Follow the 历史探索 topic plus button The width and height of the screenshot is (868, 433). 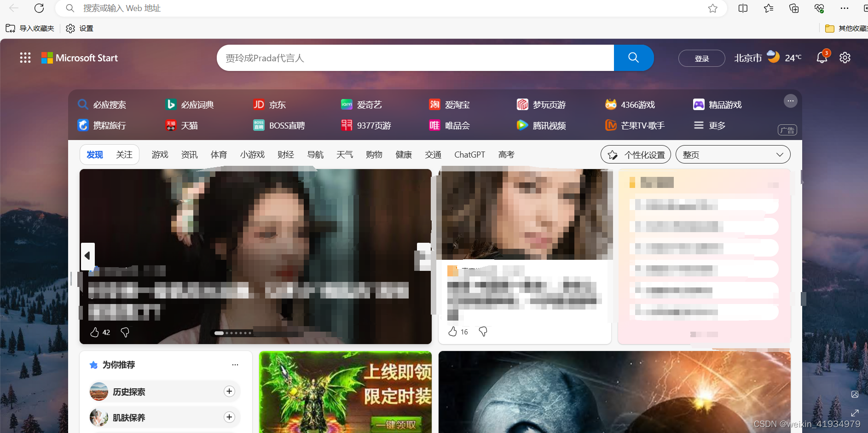pos(229,392)
